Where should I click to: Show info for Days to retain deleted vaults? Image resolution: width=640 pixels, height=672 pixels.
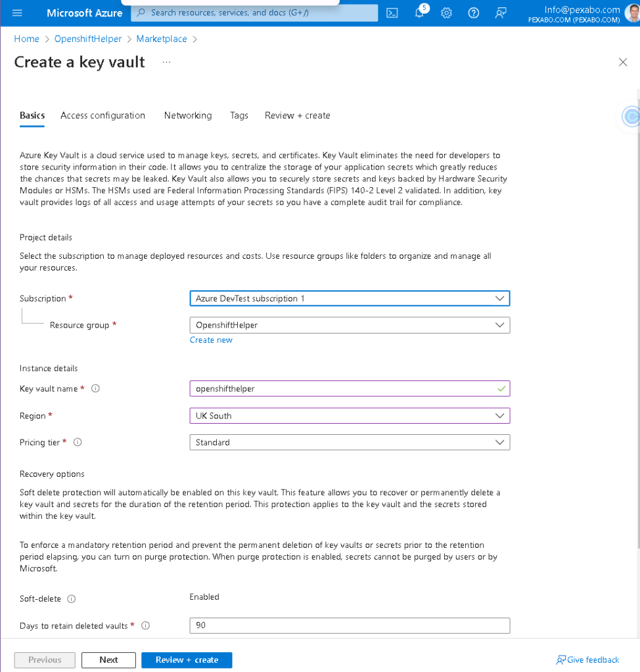tap(146, 625)
